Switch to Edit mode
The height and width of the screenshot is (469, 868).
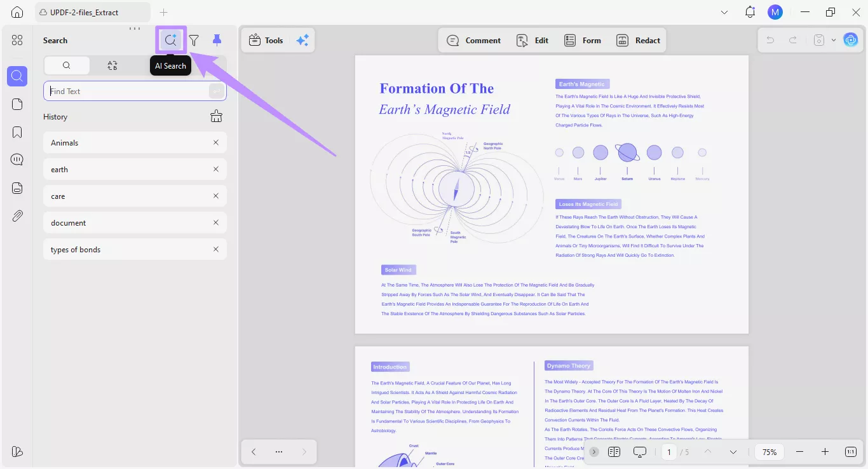pyautogui.click(x=532, y=40)
